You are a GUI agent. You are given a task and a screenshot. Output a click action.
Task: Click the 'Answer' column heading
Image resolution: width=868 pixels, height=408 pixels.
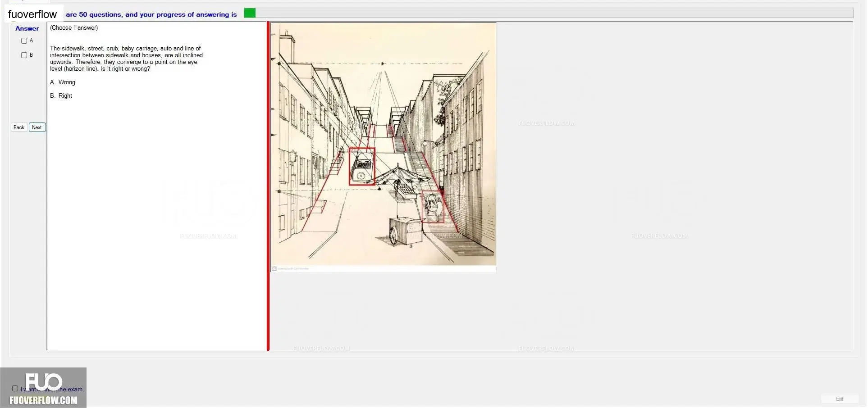click(27, 28)
